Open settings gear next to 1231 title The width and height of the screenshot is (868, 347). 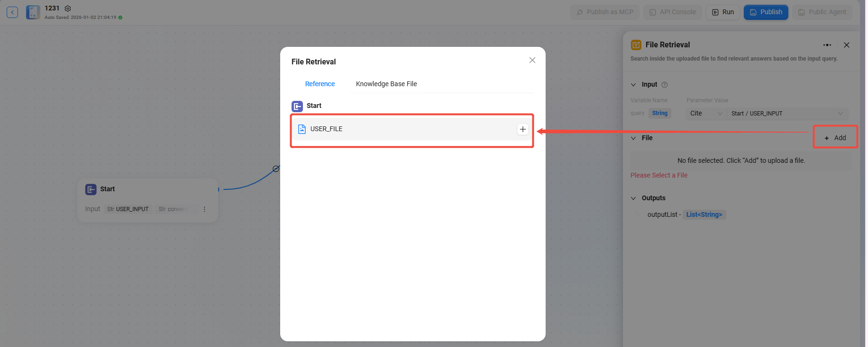coord(68,9)
